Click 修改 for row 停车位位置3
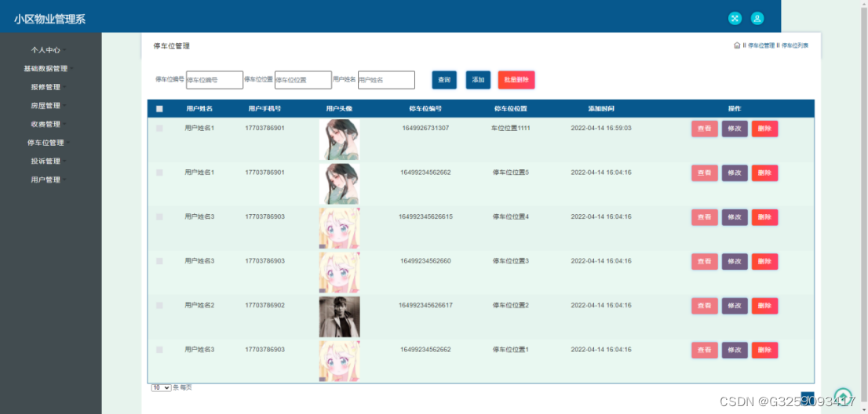This screenshot has height=414, width=868. coord(735,261)
